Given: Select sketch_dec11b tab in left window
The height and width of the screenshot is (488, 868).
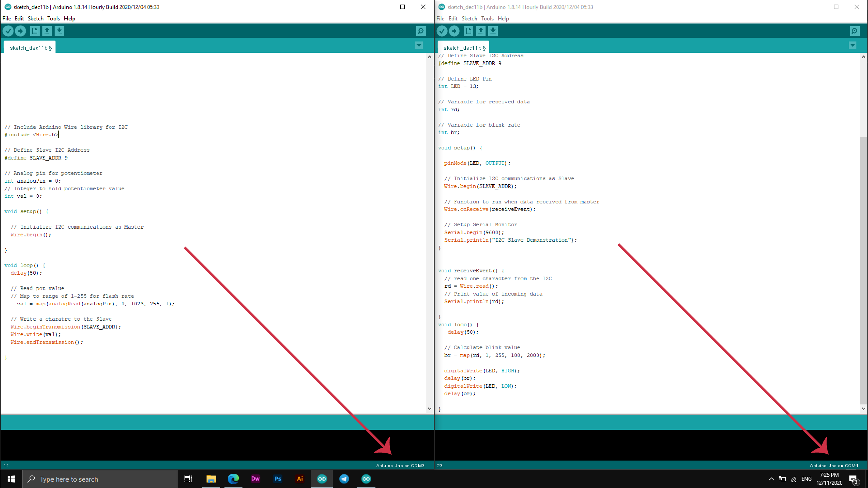Looking at the screenshot, I should pyautogui.click(x=30, y=48).
